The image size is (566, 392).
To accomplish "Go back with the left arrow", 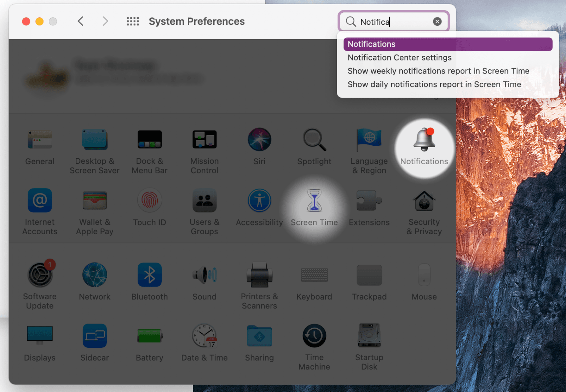I will [81, 21].
